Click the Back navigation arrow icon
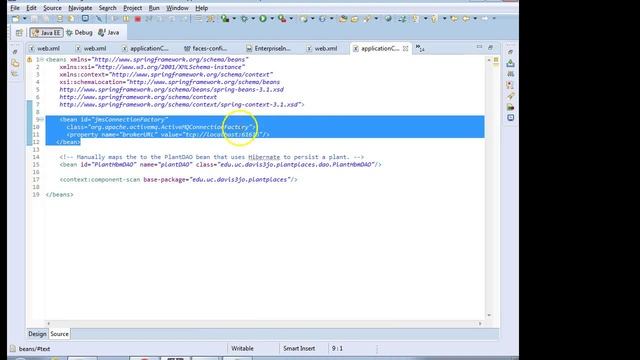The height and width of the screenshot is (360, 640). (466, 19)
